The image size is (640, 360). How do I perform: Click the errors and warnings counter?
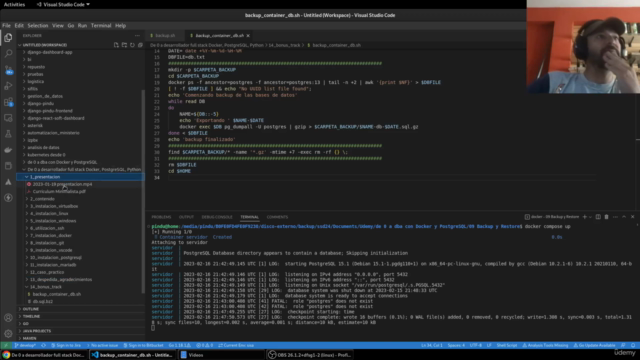pos(205,345)
